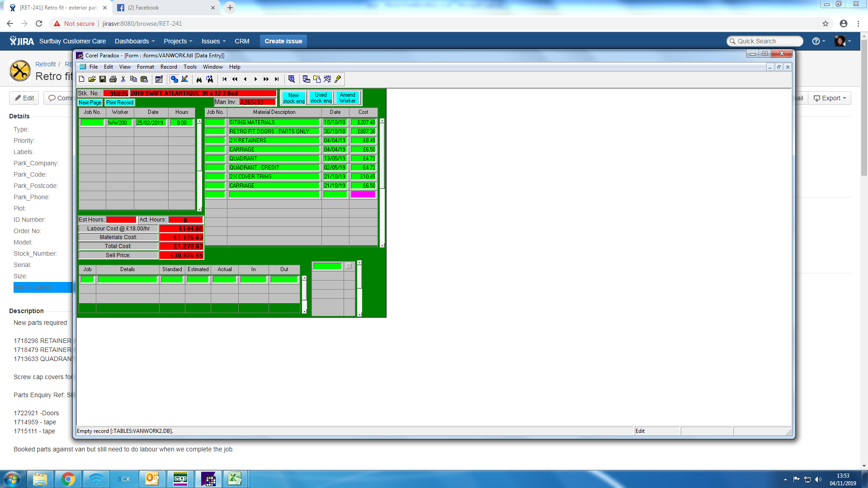868x488 pixels.
Task: Toggle the small checkbox beside green field
Action: coord(349,266)
